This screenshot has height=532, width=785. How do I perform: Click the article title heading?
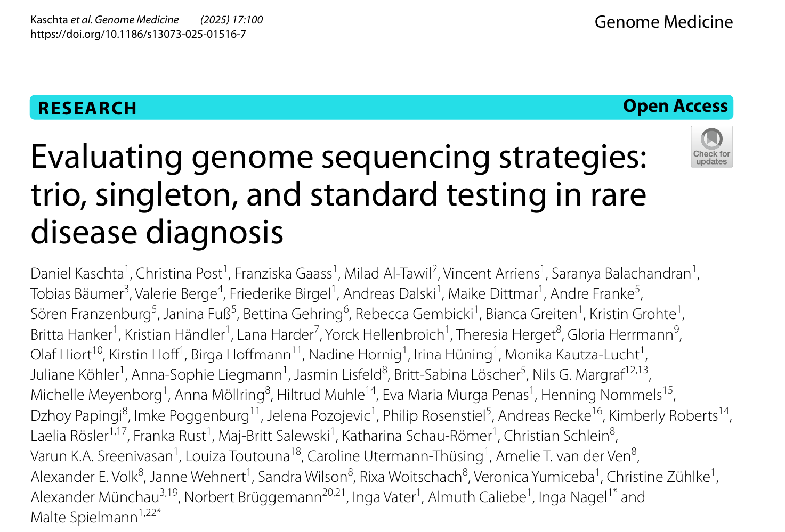click(338, 194)
